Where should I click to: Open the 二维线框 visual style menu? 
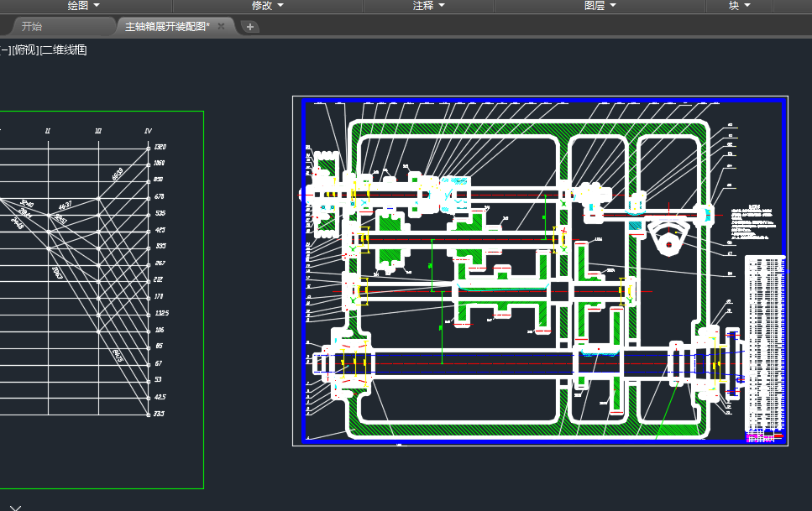63,50
